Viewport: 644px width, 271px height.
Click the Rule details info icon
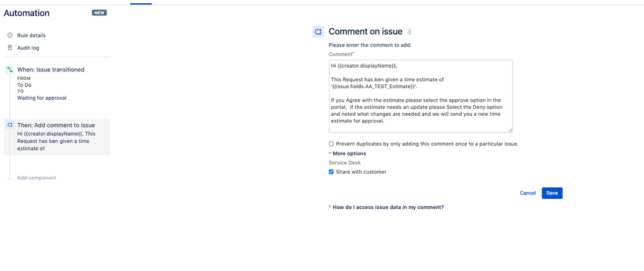pyautogui.click(x=10, y=35)
